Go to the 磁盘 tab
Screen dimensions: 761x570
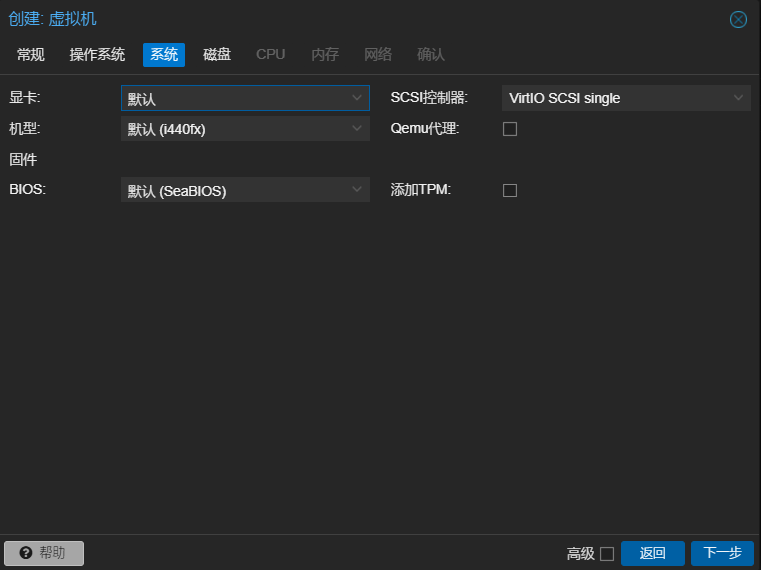pyautogui.click(x=217, y=54)
